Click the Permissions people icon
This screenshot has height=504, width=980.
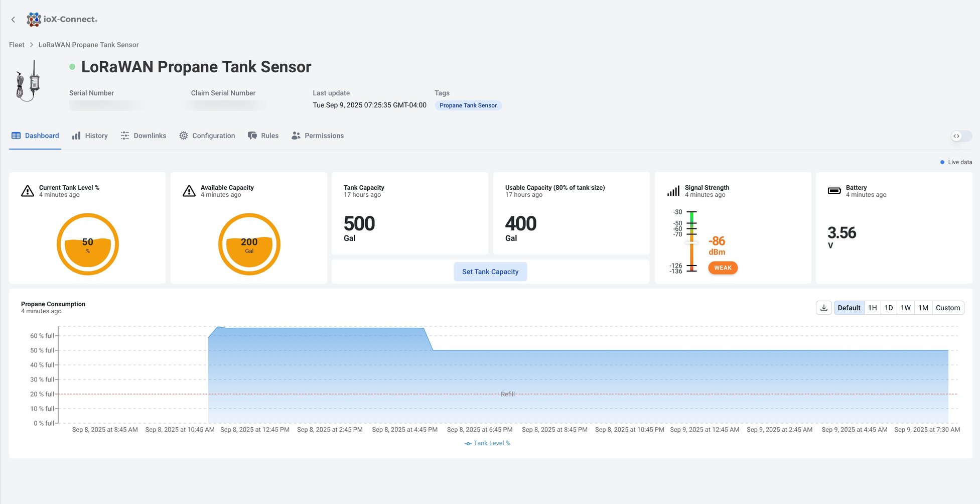point(296,135)
